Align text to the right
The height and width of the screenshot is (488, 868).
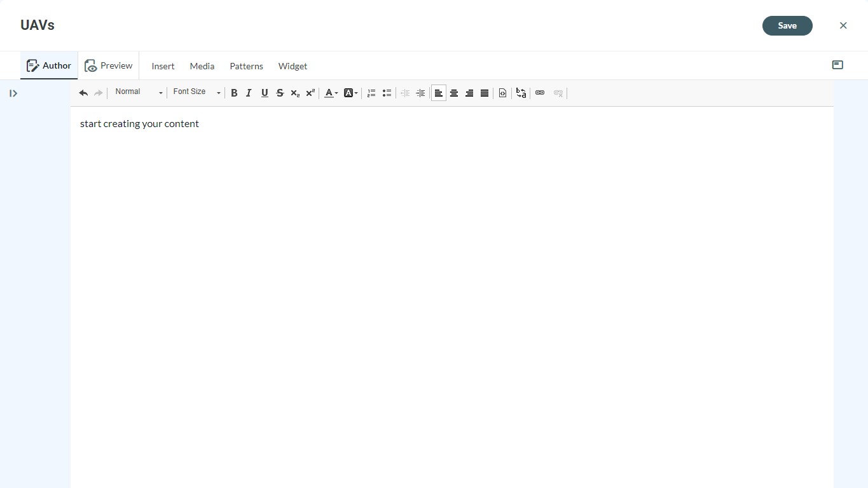(x=469, y=93)
